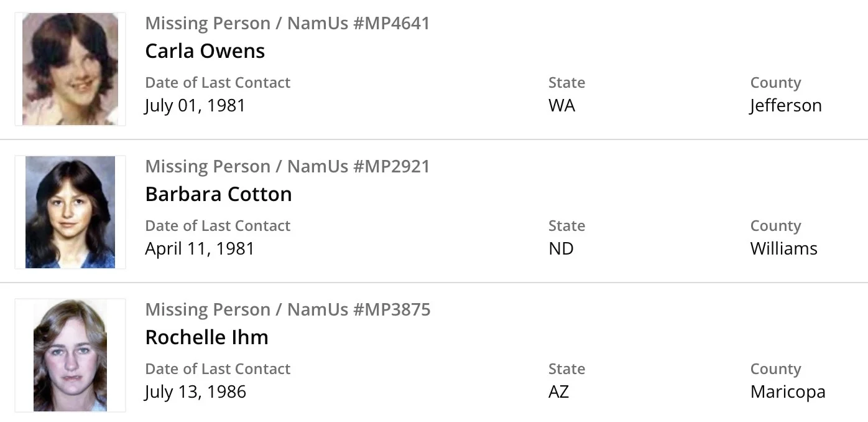View Rochelle Ihm's photo thumbnail

pos(70,355)
